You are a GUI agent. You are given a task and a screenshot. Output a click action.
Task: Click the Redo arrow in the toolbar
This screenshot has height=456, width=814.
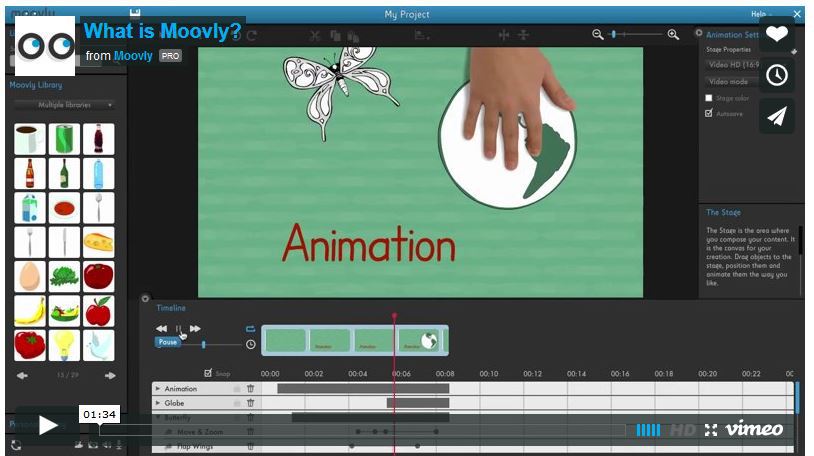(x=252, y=35)
